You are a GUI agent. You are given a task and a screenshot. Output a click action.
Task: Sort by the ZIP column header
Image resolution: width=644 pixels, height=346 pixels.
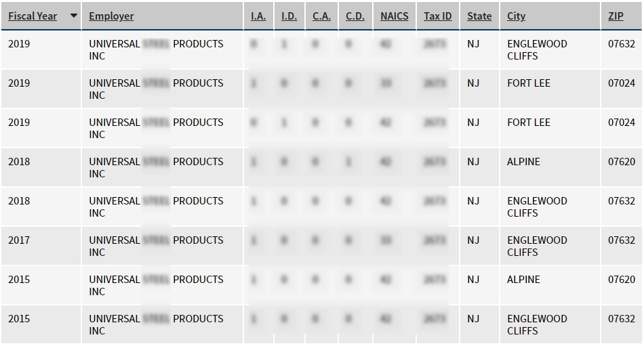616,16
